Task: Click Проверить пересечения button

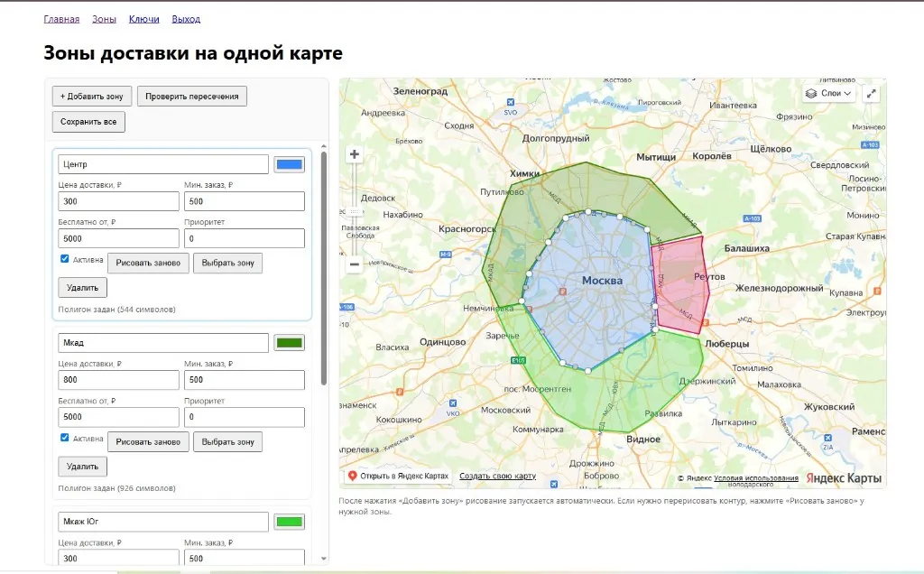Action: tap(192, 96)
